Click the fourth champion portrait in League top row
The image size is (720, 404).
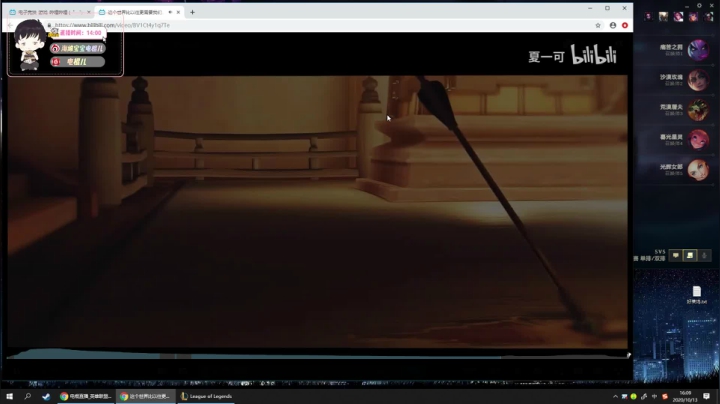point(693,17)
